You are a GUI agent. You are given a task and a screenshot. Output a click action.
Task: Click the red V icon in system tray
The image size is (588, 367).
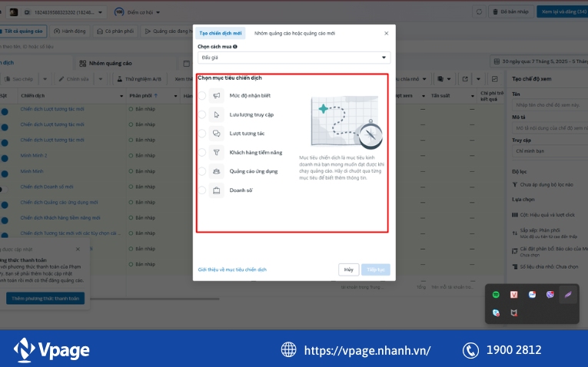point(513,295)
